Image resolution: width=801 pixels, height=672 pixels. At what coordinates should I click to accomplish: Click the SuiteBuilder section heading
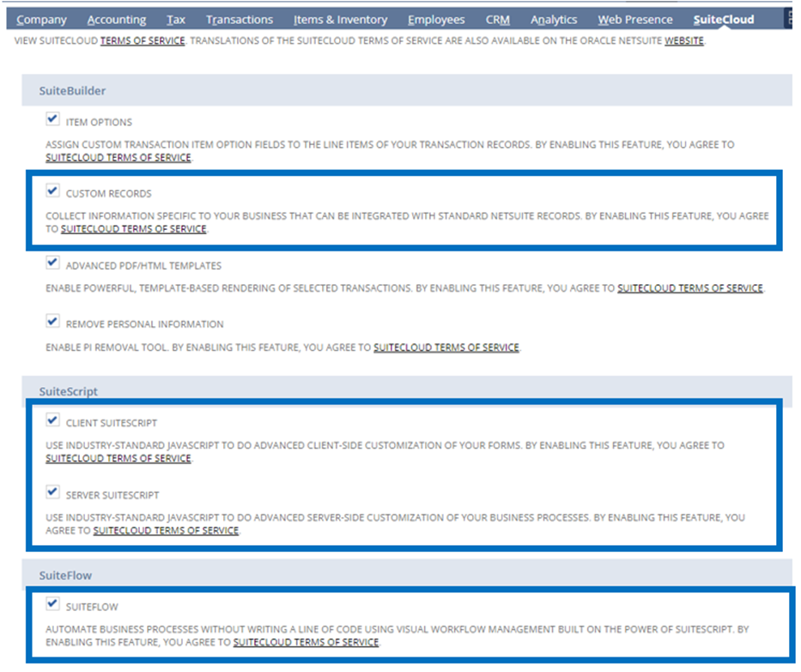72,91
